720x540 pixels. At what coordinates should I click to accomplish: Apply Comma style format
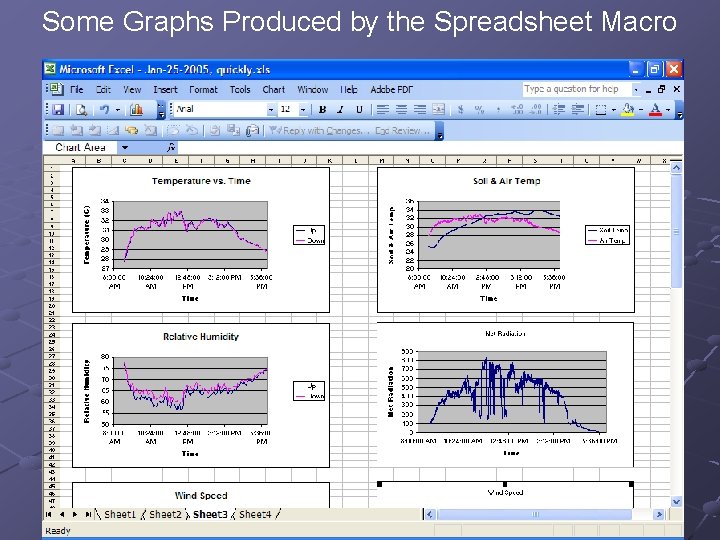pos(498,110)
